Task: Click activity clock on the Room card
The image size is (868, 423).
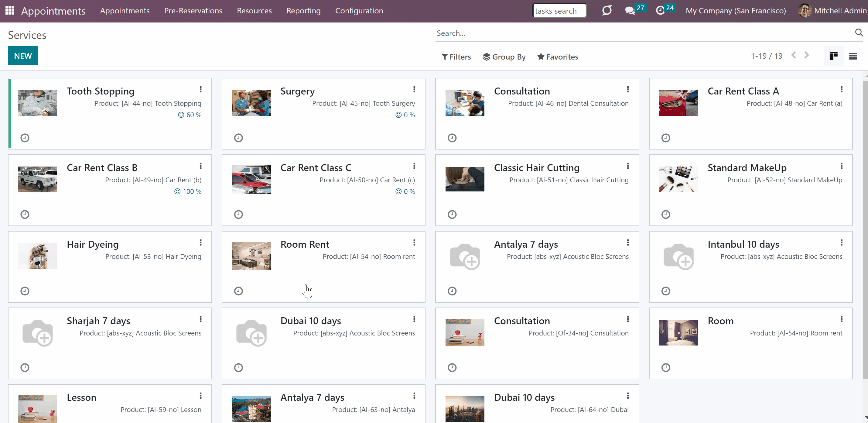Action: pyautogui.click(x=666, y=367)
